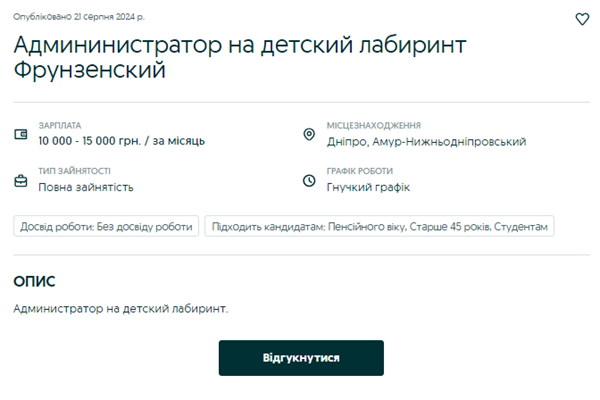Click the Гнучкий графік schedule value
The width and height of the screenshot is (600, 400).
coord(368,187)
